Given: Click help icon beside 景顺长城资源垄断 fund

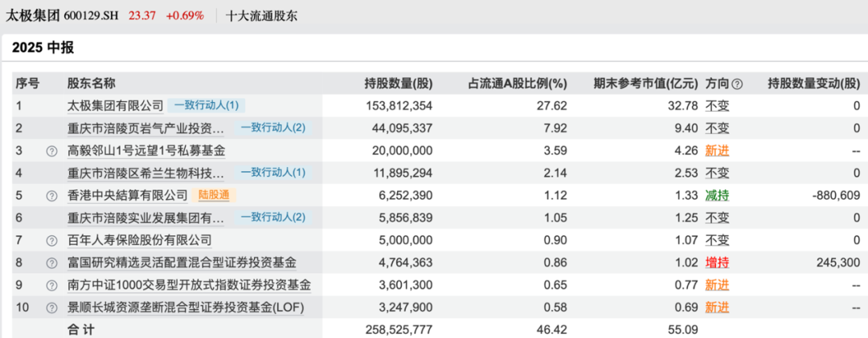Looking at the screenshot, I should (52, 307).
